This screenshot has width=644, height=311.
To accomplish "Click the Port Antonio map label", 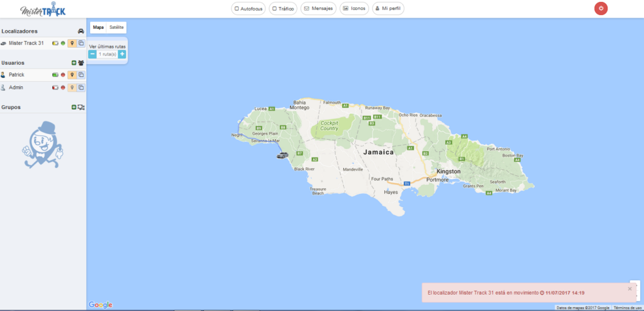I will click(498, 149).
